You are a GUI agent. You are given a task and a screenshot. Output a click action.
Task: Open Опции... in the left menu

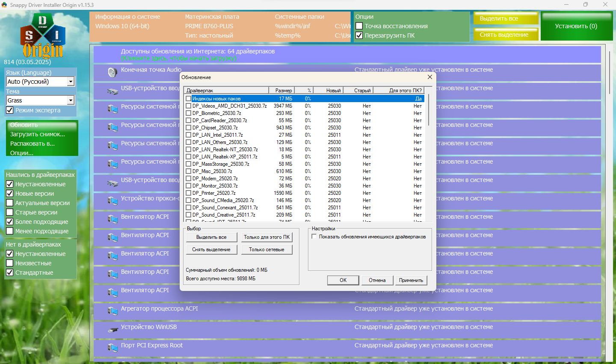tap(22, 153)
